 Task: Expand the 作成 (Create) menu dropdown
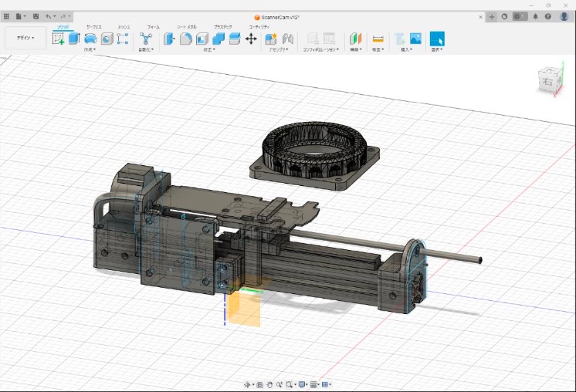(90, 49)
